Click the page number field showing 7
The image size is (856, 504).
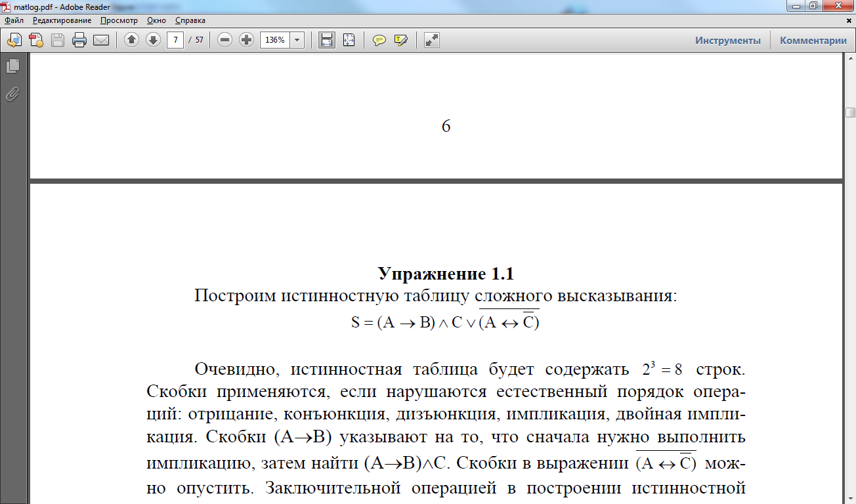coord(175,40)
